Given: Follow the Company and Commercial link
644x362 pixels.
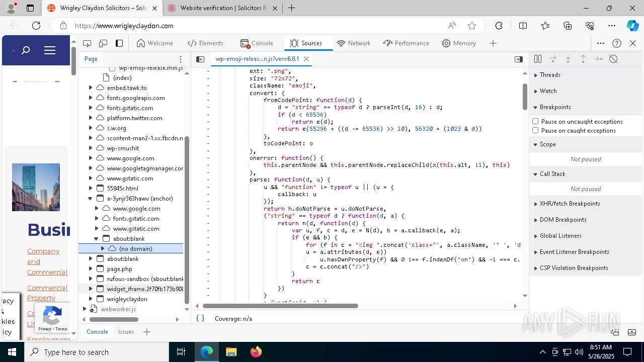Looking at the screenshot, I should click(x=47, y=261).
